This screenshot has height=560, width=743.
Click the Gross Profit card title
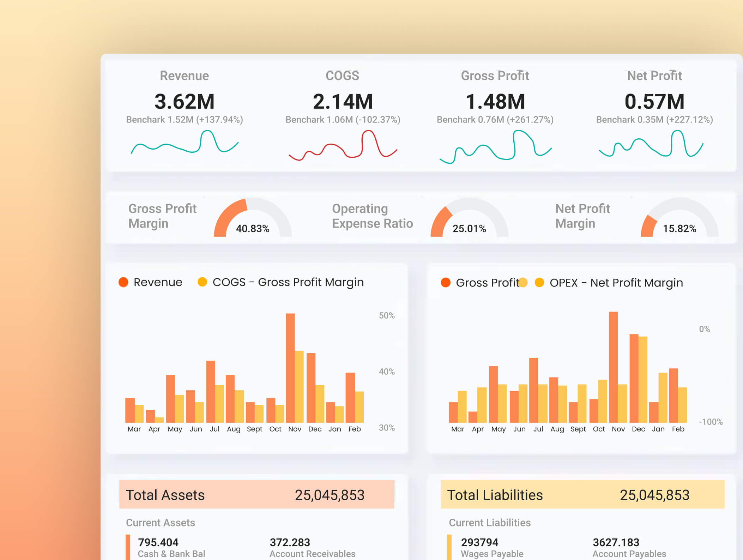click(x=495, y=76)
